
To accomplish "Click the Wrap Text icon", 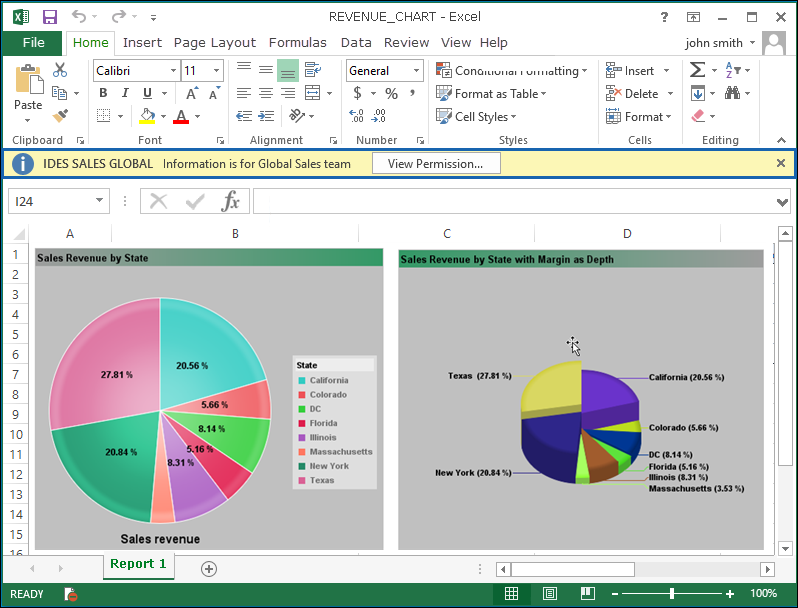I will click(312, 70).
